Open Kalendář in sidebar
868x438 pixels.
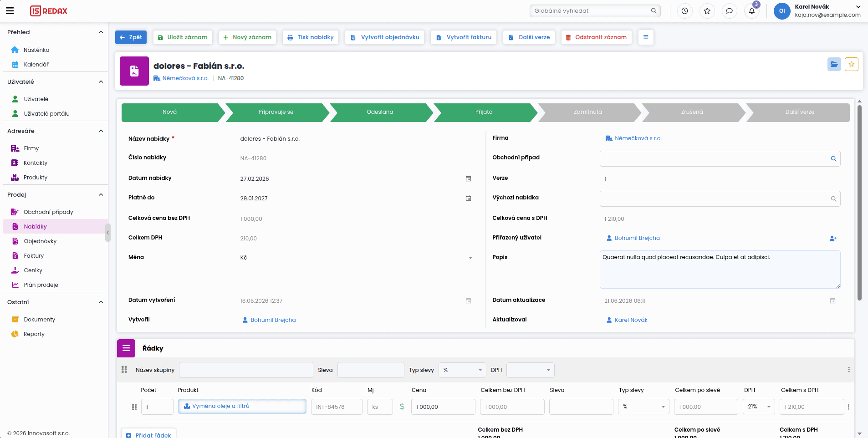(x=36, y=65)
